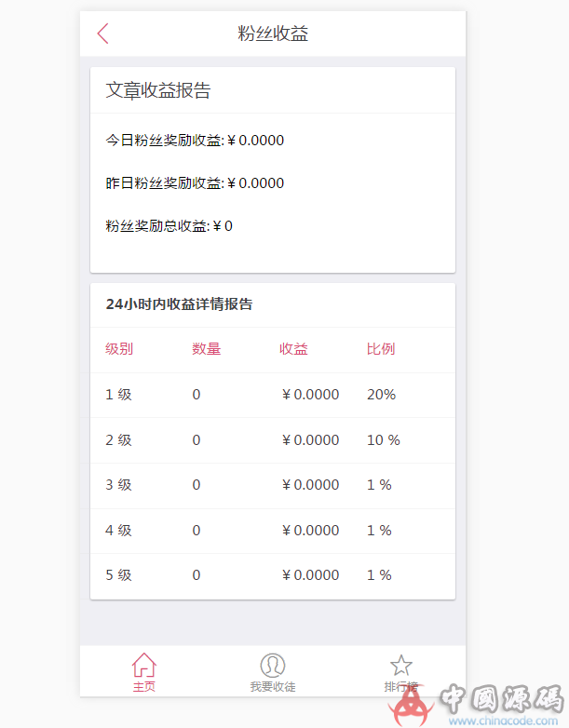Image resolution: width=569 pixels, height=728 pixels.
Task: Click the 级别 column header
Action: coord(119,349)
